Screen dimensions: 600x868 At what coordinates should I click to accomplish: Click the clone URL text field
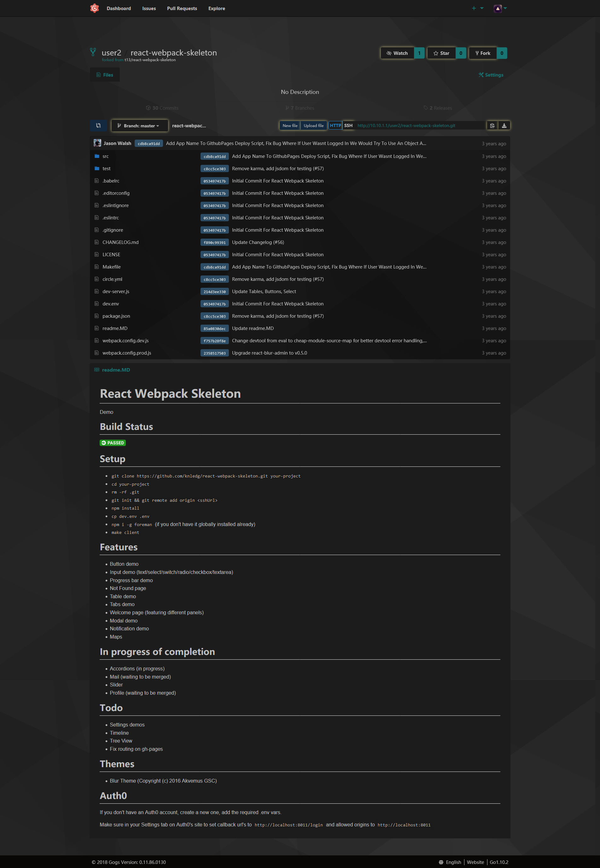[x=419, y=125]
